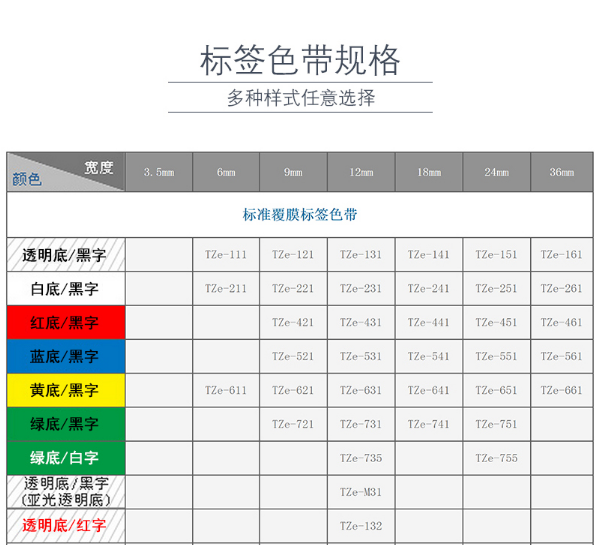Click cell TZe-251

497,289
